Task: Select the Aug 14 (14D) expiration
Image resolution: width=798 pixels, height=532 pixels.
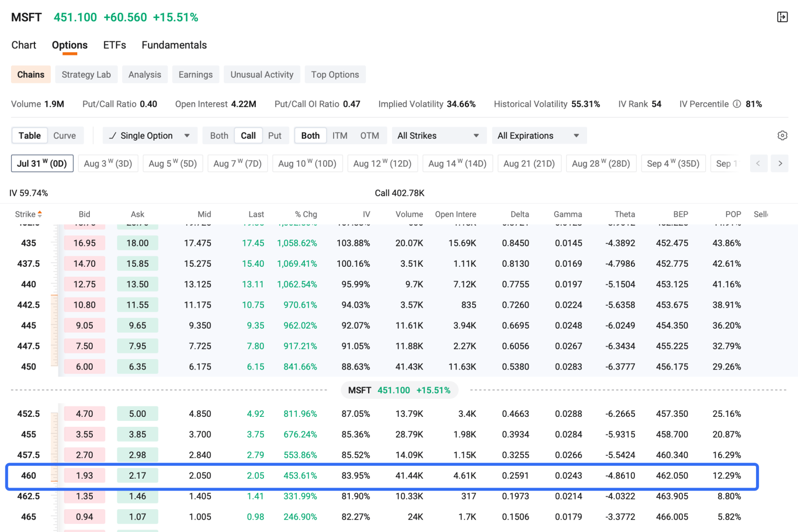Action: point(457,164)
